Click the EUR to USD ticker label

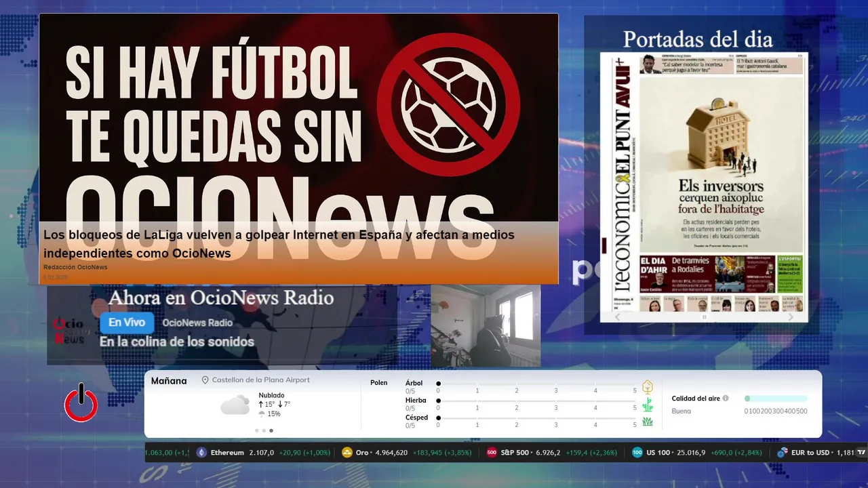(x=810, y=453)
